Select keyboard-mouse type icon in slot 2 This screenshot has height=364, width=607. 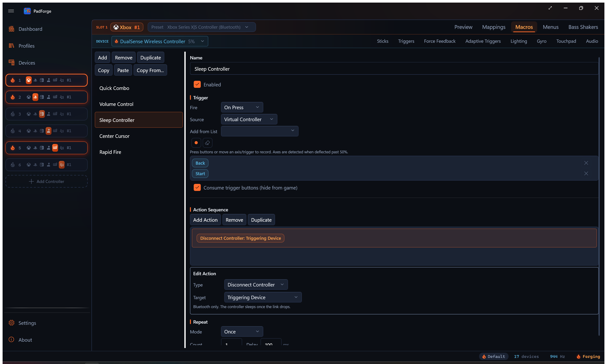tap(55, 97)
